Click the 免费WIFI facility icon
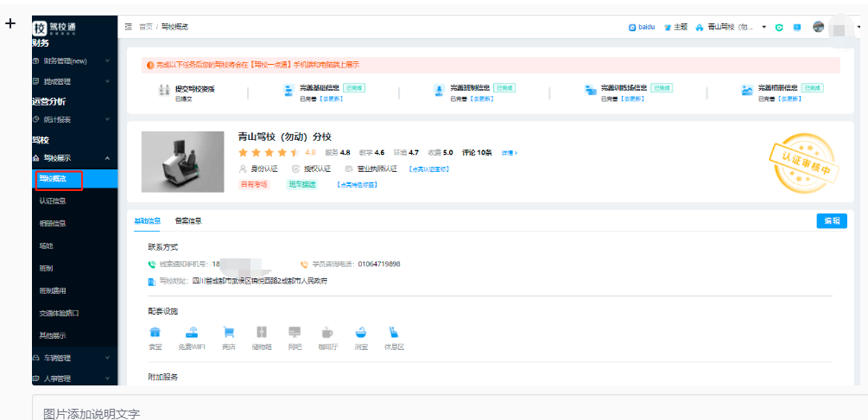 [192, 333]
